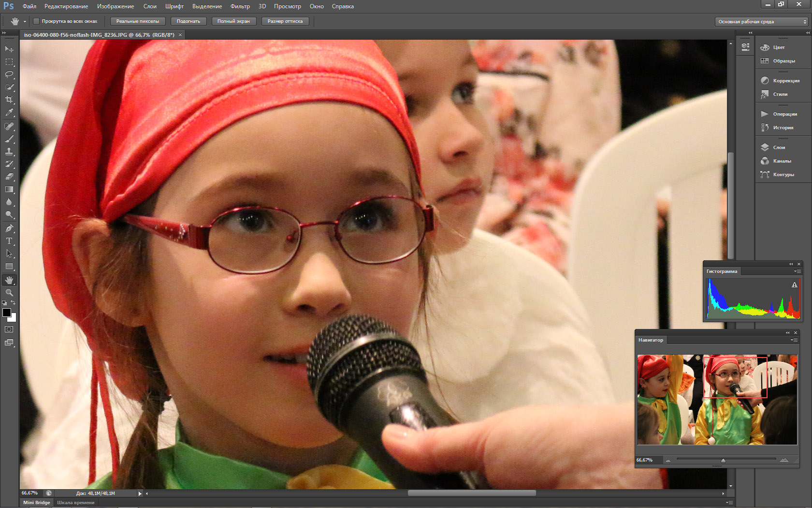
Task: Open status bar info options arrow
Action: point(140,493)
